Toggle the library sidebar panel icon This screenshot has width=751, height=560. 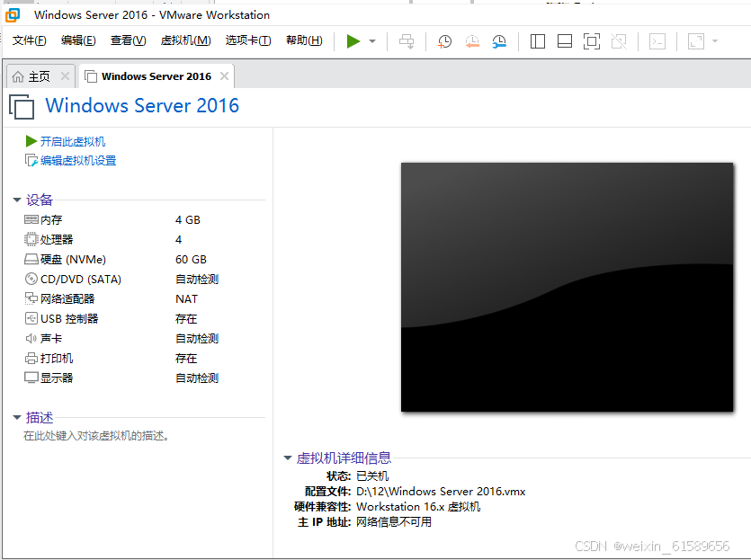pos(537,41)
